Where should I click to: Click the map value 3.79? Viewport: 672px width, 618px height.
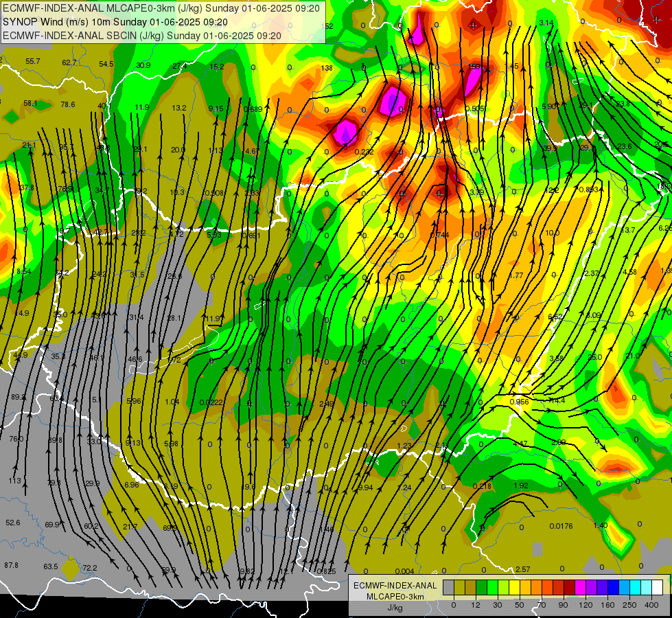coord(476,192)
